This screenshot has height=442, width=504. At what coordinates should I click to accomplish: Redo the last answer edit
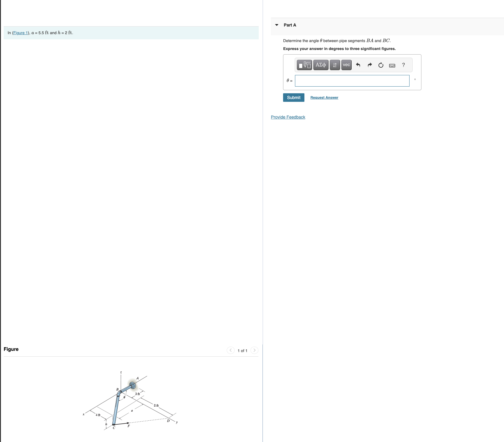tap(370, 65)
